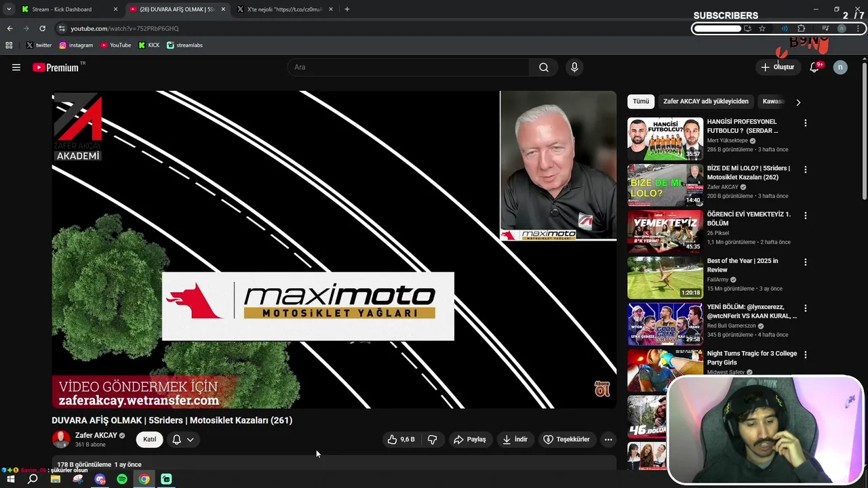Open HANGİSİ PROFESYONEL FUTBOLCU video thumbnail
This screenshot has height=488, width=868.
pos(665,138)
